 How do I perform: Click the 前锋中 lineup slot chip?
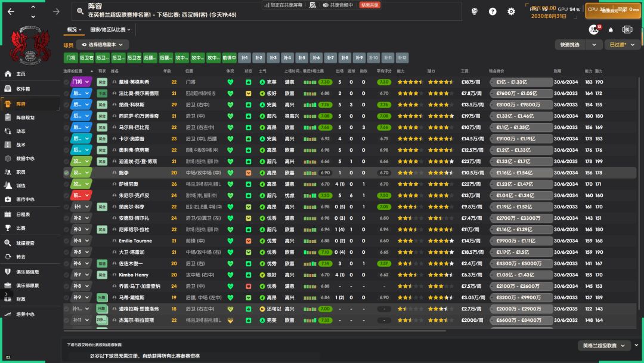click(230, 58)
